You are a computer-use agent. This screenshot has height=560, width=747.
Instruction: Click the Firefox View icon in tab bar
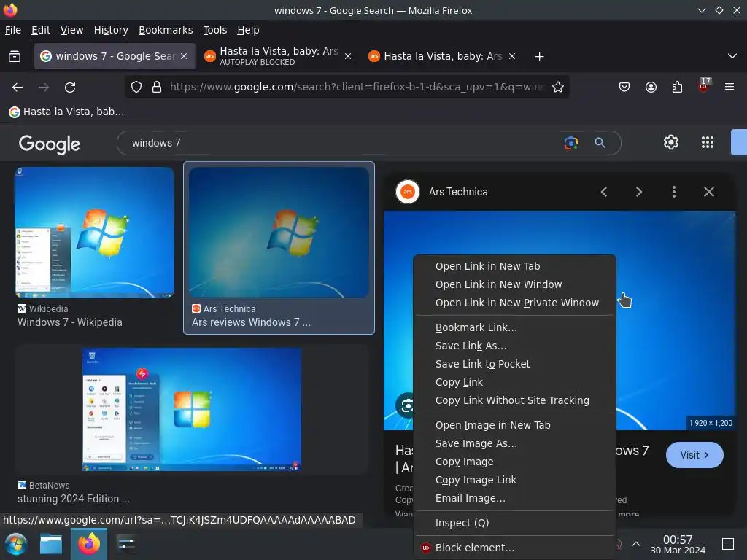coord(15,57)
